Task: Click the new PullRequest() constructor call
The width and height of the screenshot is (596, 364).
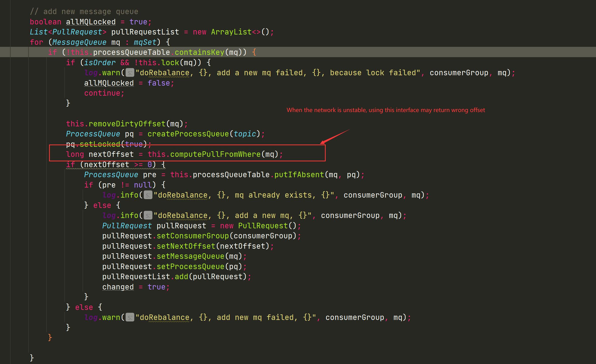Action: (262, 226)
